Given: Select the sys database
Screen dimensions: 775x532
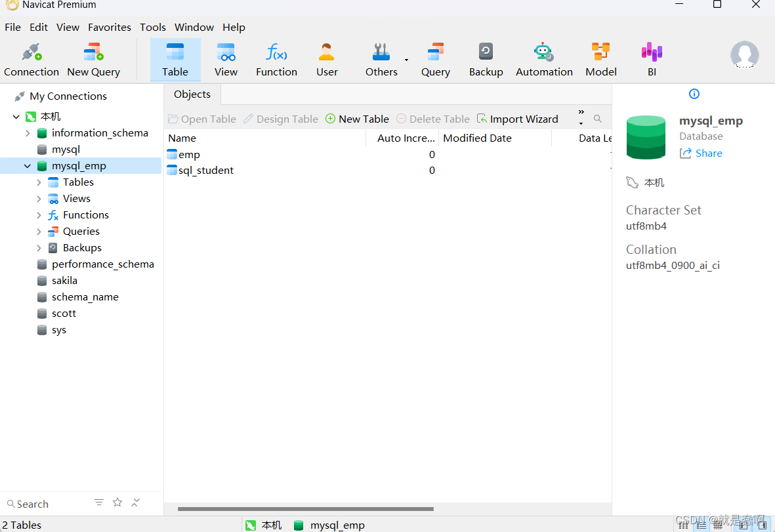Looking at the screenshot, I should point(59,330).
